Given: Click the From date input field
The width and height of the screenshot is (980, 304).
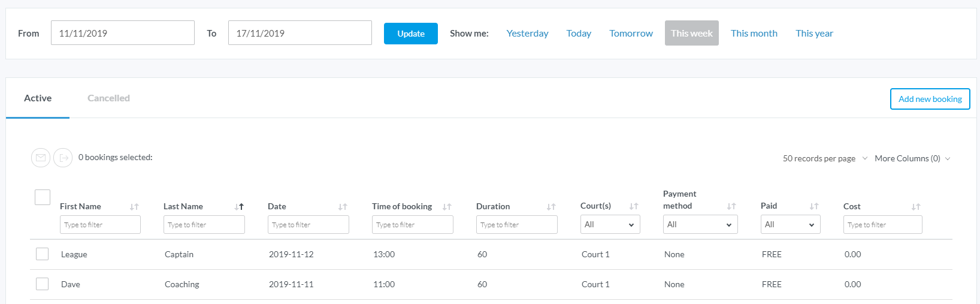Looking at the screenshot, I should coord(123,33).
